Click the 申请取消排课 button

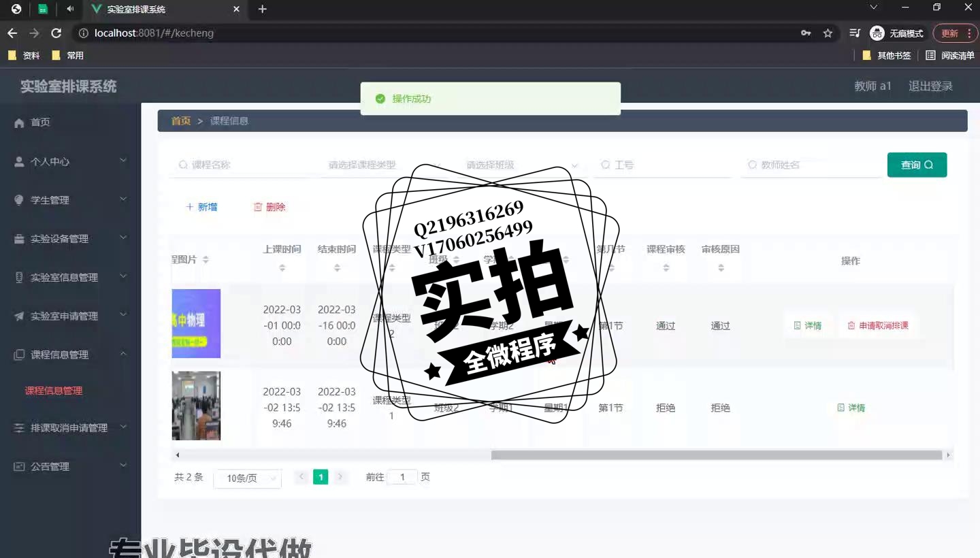pos(878,326)
